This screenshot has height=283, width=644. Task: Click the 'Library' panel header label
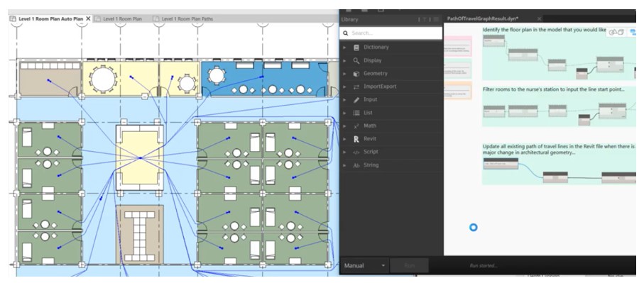tap(349, 19)
